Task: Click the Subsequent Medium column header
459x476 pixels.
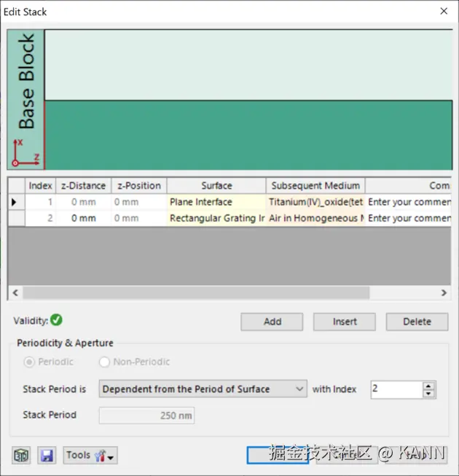Action: (x=315, y=185)
